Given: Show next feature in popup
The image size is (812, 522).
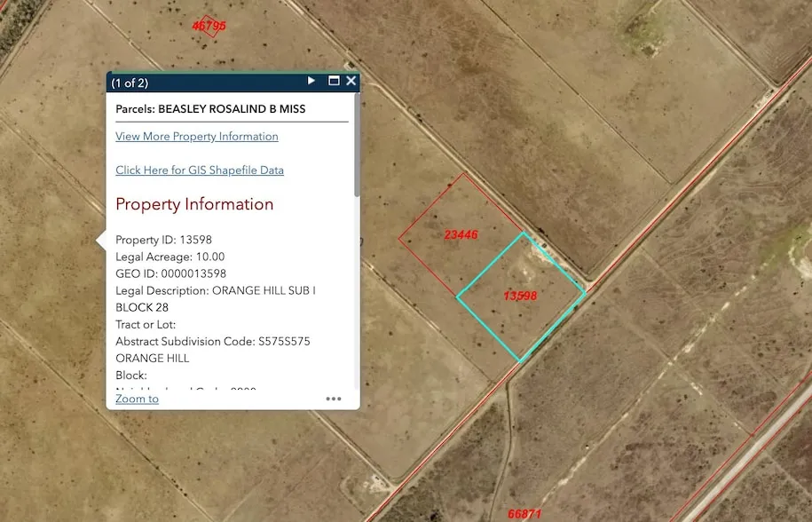Looking at the screenshot, I should pyautogui.click(x=311, y=81).
